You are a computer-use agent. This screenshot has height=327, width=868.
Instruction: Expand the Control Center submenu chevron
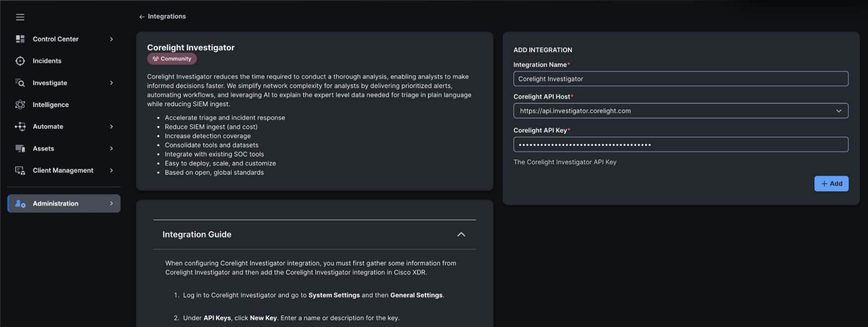112,39
